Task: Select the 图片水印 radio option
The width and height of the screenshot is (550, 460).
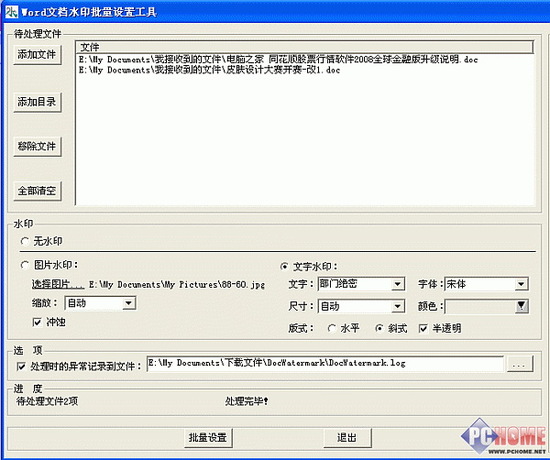Action: pos(25,265)
